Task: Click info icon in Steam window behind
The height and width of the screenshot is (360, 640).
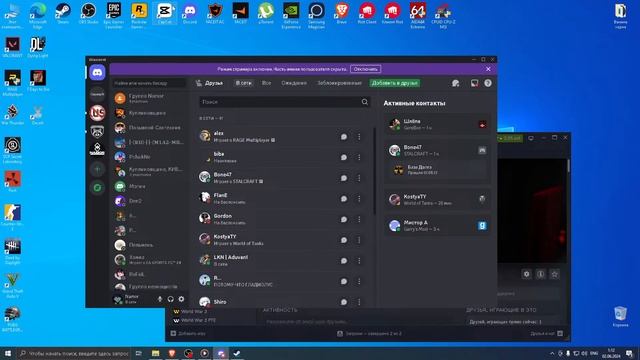Action: tap(540, 274)
